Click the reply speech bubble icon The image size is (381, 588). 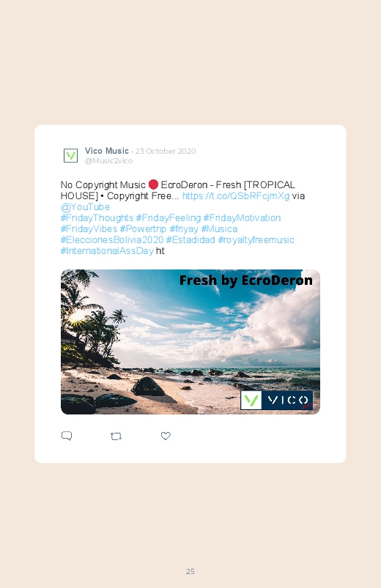coord(67,436)
